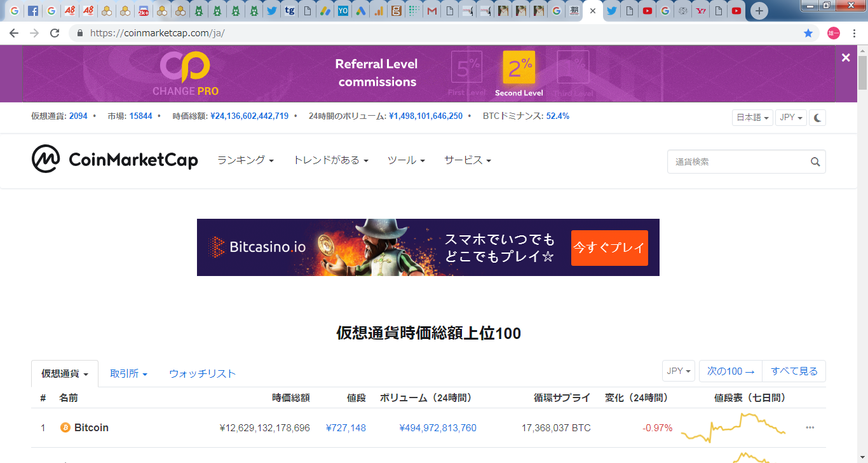This screenshot has height=463, width=868.
Task: Open the 仮想通貨 tab dropdown
Action: point(65,374)
